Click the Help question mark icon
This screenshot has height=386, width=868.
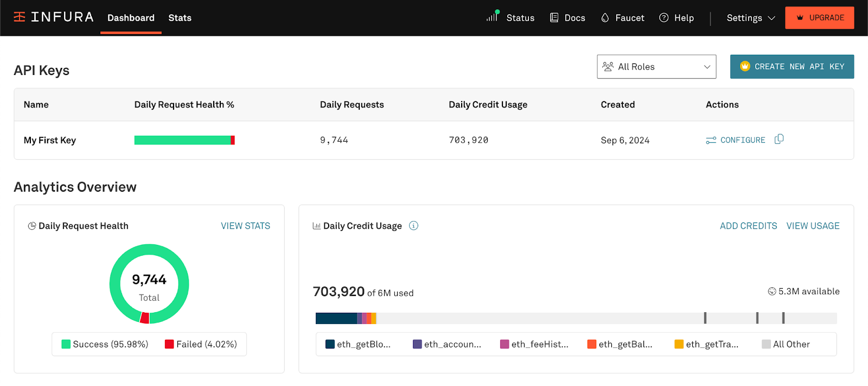click(x=663, y=18)
